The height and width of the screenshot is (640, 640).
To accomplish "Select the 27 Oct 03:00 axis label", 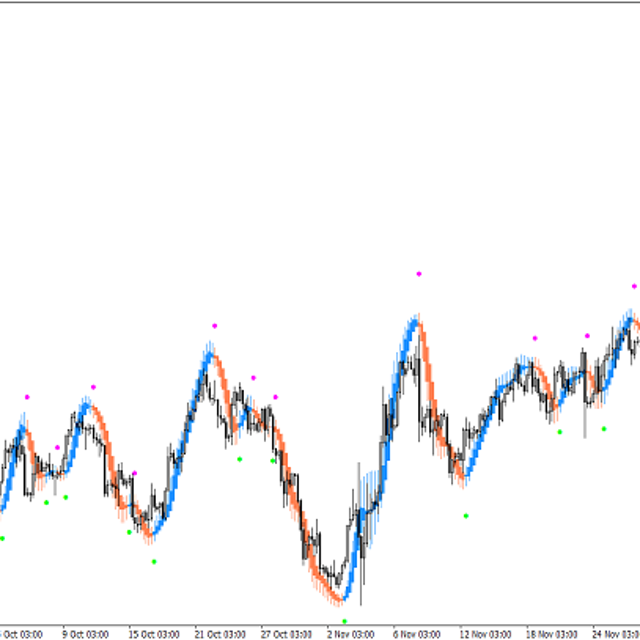I will [287, 633].
